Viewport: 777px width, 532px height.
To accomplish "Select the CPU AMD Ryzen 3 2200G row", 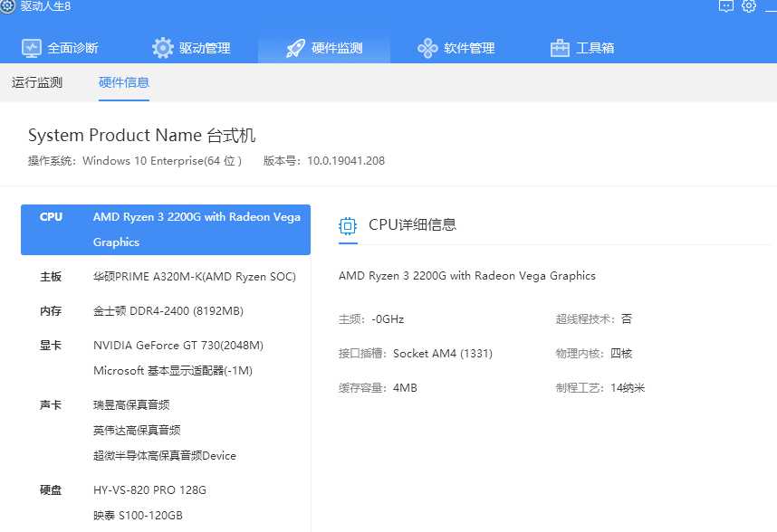I will tap(166, 230).
